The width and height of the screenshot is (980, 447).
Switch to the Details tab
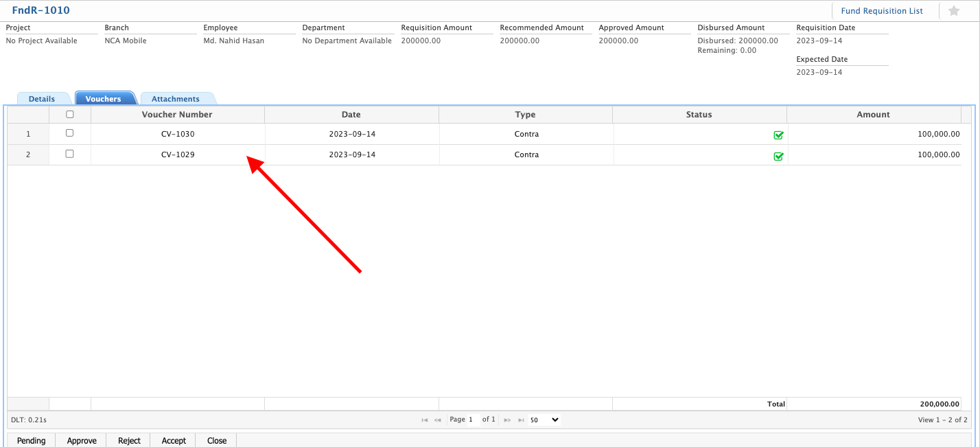pyautogui.click(x=42, y=99)
